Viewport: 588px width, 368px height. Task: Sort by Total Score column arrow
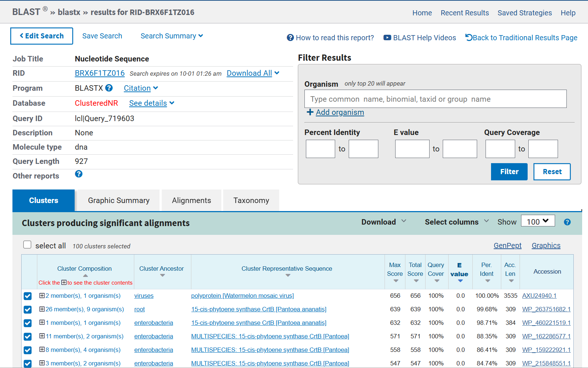[x=416, y=281]
